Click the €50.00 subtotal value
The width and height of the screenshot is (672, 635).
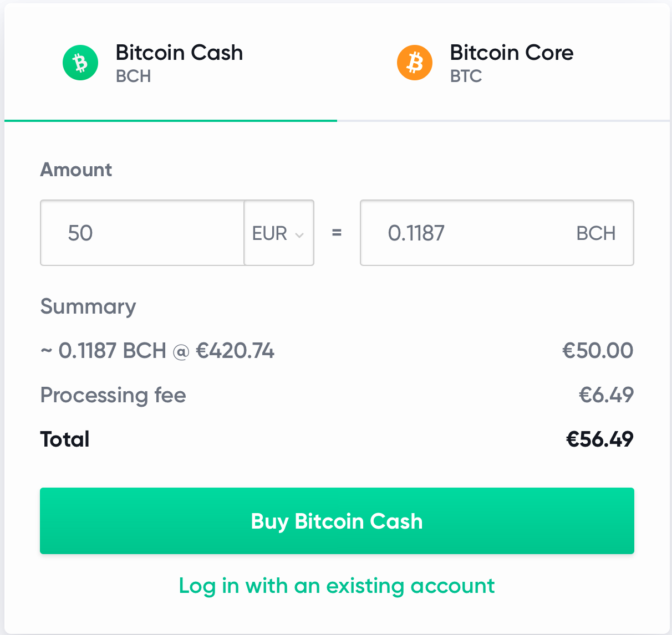[598, 351]
